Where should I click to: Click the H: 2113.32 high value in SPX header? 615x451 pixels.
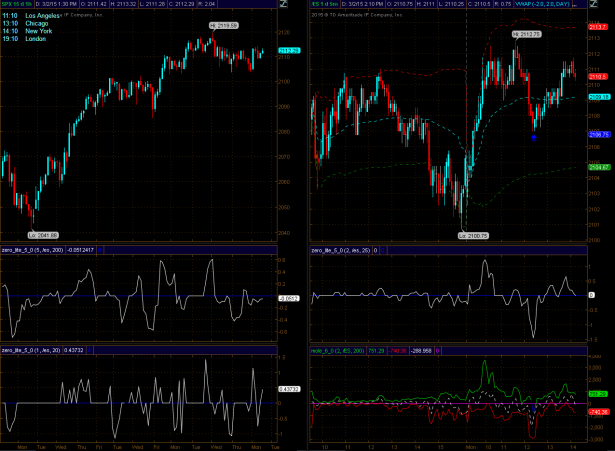coord(124,4)
